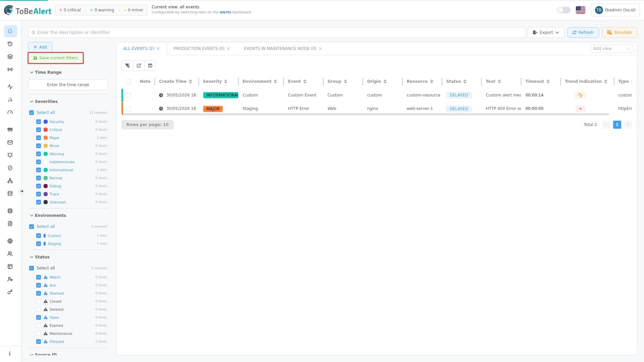Click the description or identifier search field
Screen dimensions: 644x362
pos(277,33)
